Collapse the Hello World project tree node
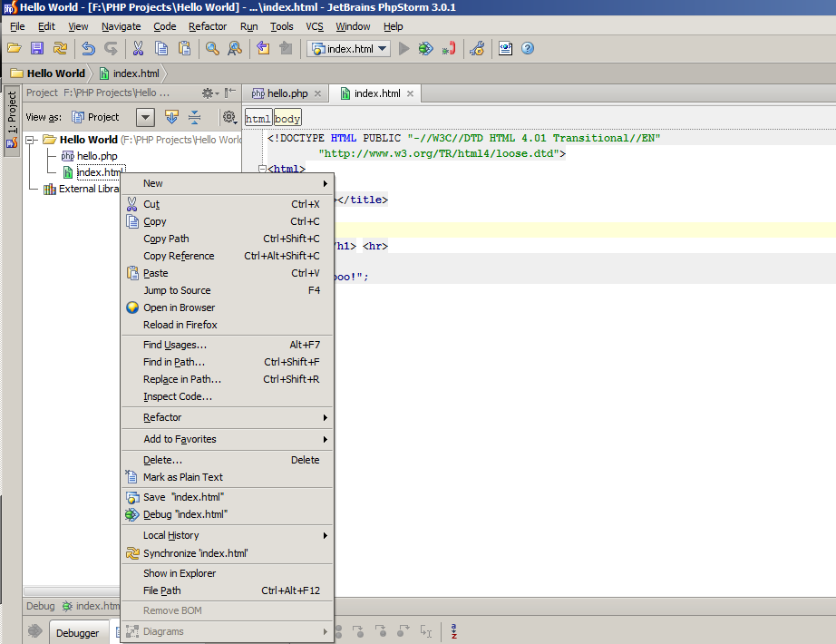This screenshot has height=644, width=836. coord(31,139)
